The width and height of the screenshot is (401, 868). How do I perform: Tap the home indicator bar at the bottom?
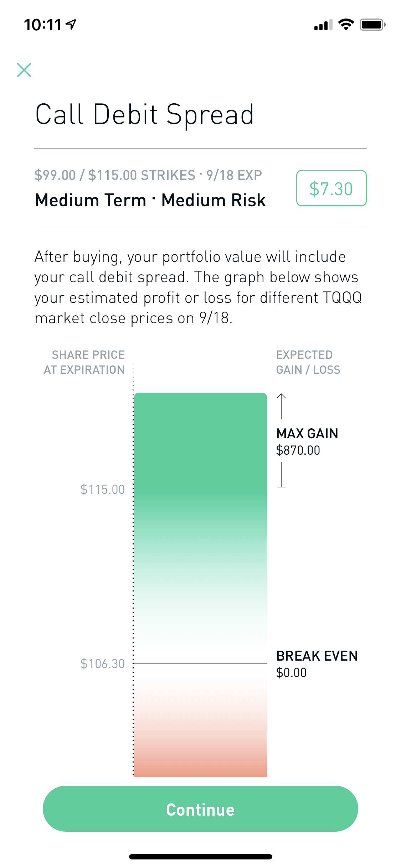point(200,856)
